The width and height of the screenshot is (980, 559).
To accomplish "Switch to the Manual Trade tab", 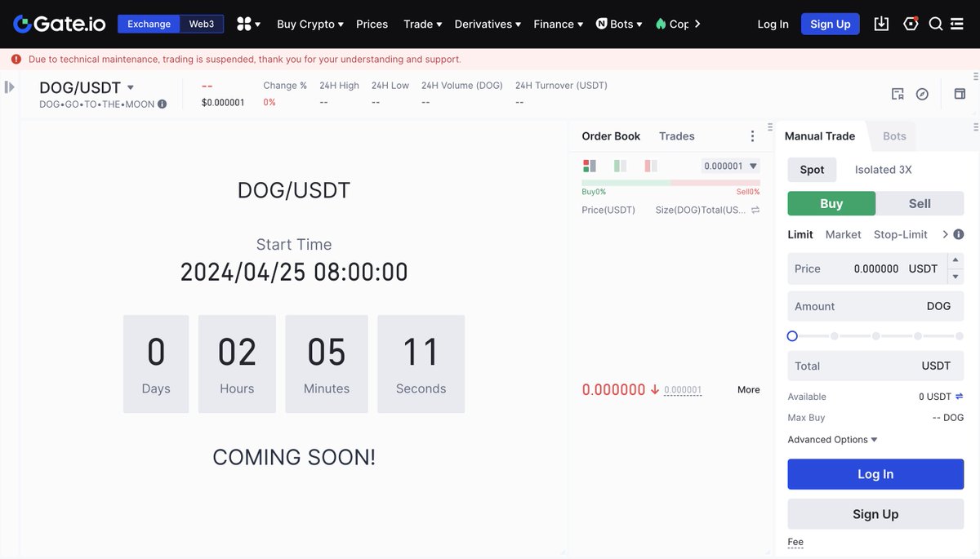I will (820, 136).
